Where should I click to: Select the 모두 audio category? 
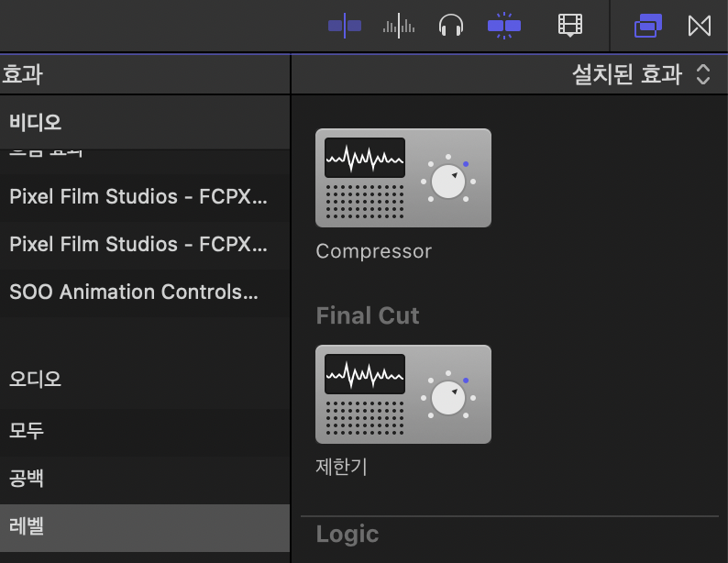click(x=145, y=431)
